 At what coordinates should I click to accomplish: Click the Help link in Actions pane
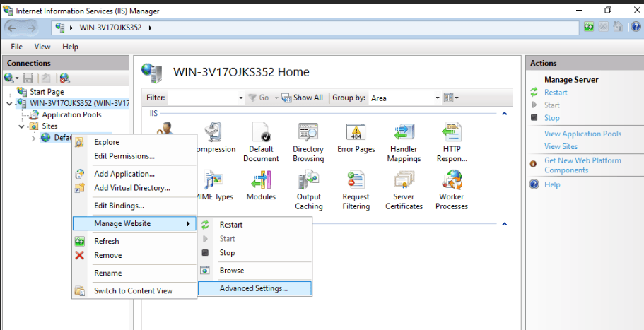552,184
